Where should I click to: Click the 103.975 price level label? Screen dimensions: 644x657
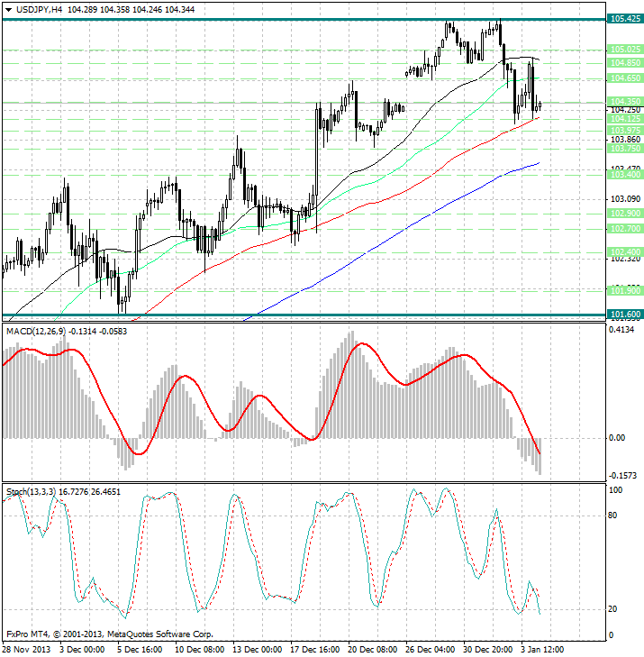[625, 131]
